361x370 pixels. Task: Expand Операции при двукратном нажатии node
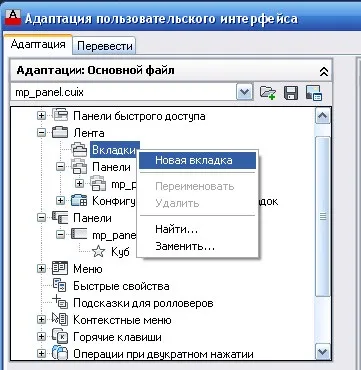(x=41, y=353)
